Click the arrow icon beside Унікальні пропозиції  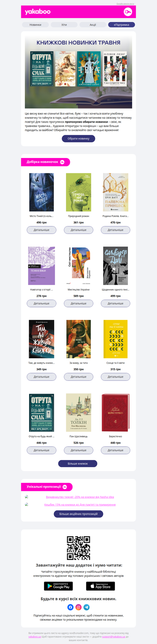[x=65, y=487]
